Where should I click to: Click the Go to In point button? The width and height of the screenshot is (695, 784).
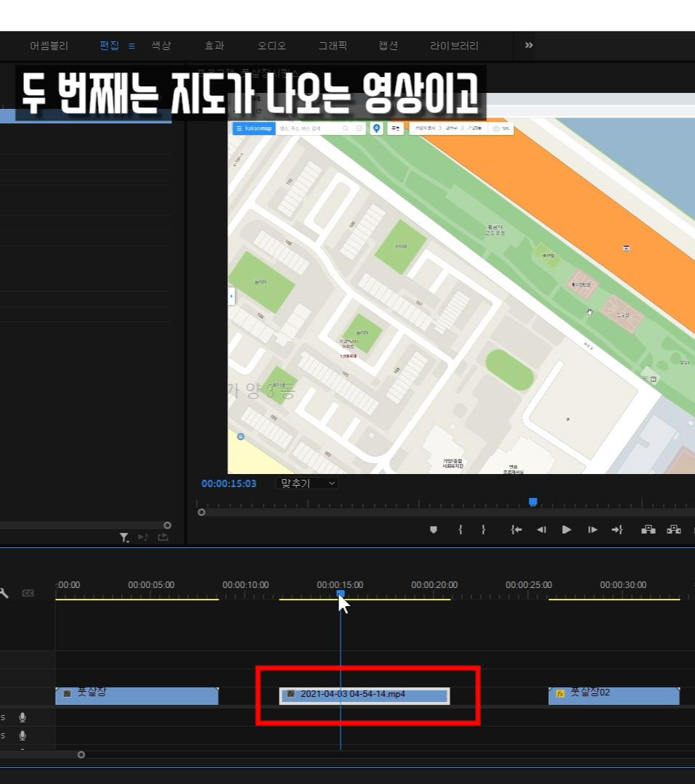pos(516,529)
